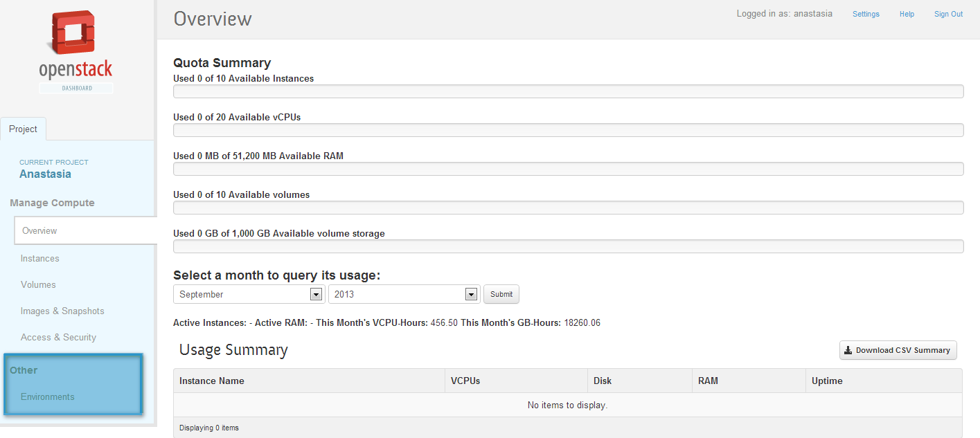Click the OpenStack logo

click(x=76, y=52)
